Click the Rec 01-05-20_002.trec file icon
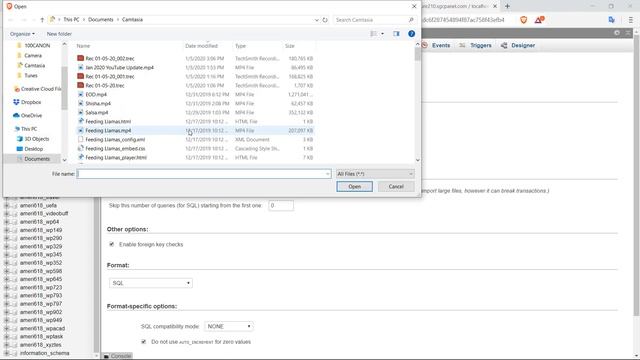This screenshot has width=640, height=360. point(80,58)
